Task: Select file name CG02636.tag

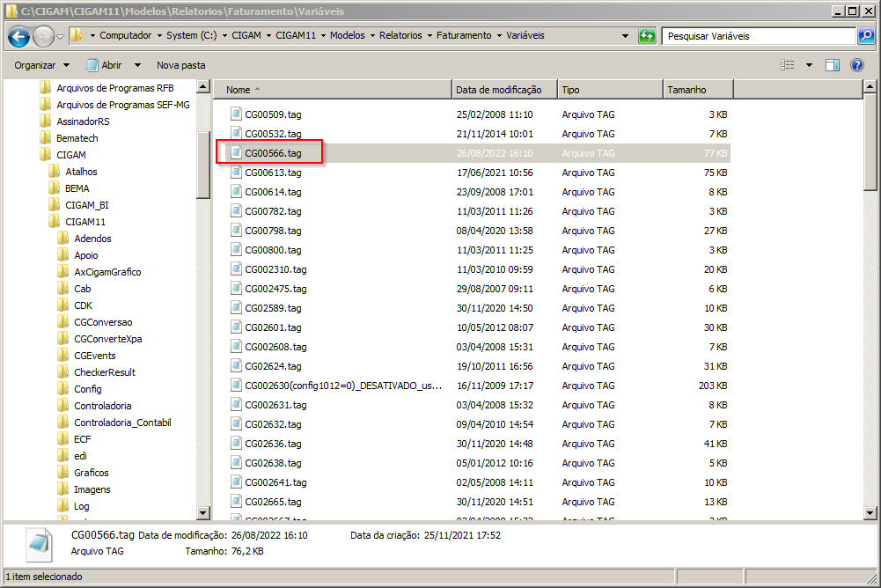Action: tap(273, 444)
